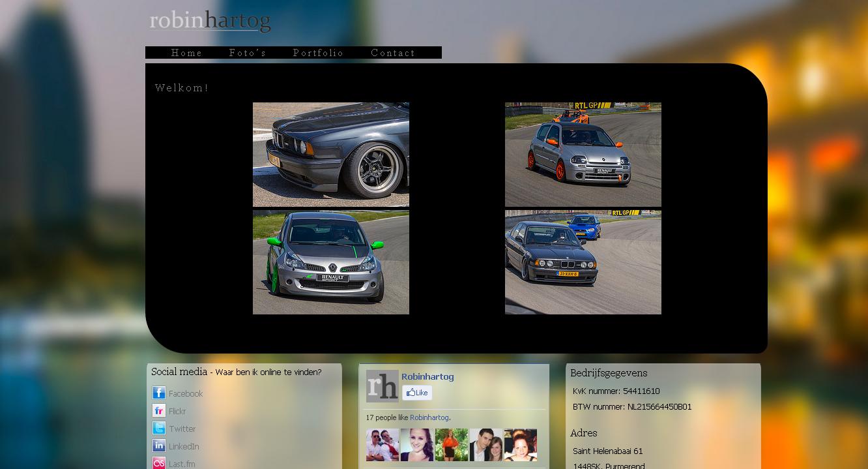Click Robinhartog link after '17 people like'
Image resolution: width=868 pixels, height=469 pixels.
pos(429,417)
